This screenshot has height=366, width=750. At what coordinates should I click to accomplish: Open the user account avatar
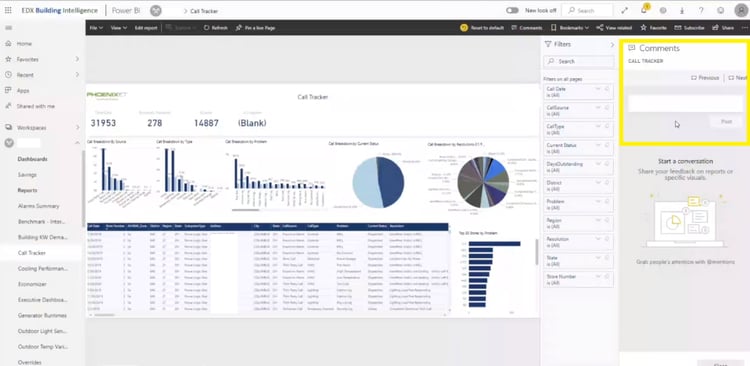[740, 10]
